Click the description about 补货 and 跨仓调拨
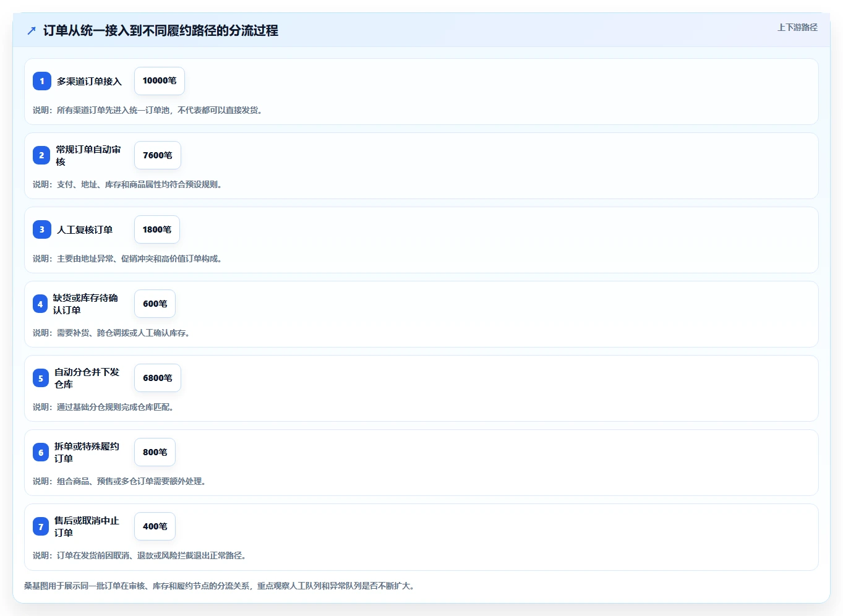This screenshot has height=616, width=843. point(113,333)
